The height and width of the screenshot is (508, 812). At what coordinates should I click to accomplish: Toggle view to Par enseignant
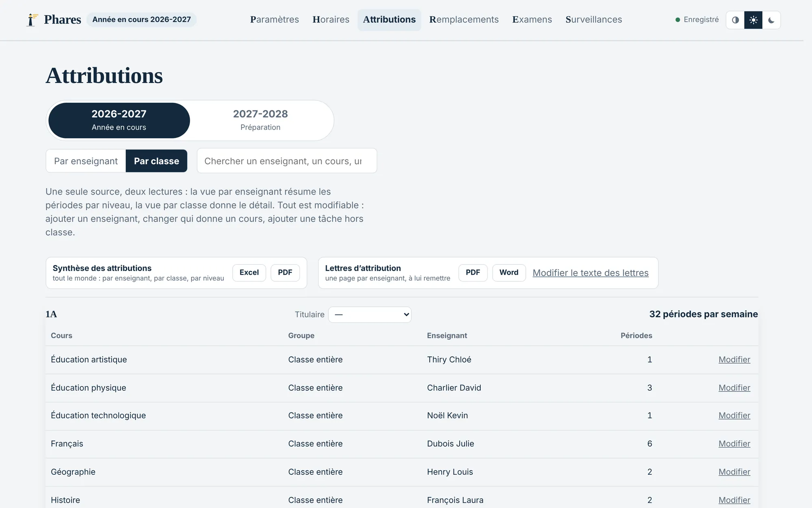(86, 161)
